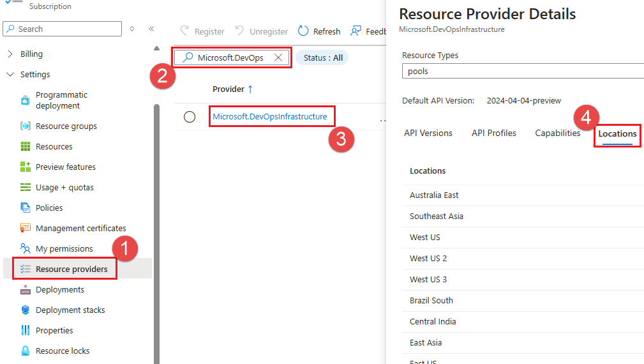644x364 pixels.
Task: Click the Management certificates icon
Action: 26,229
